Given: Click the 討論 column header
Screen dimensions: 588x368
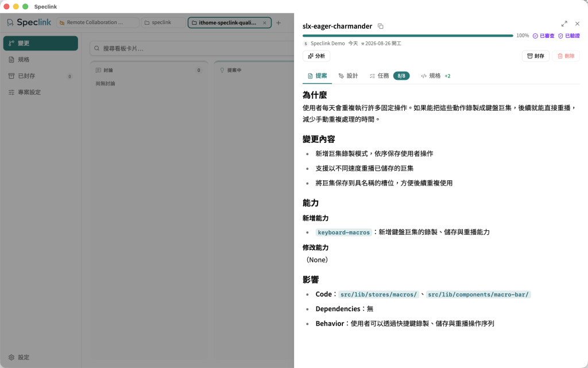Looking at the screenshot, I should point(109,70).
